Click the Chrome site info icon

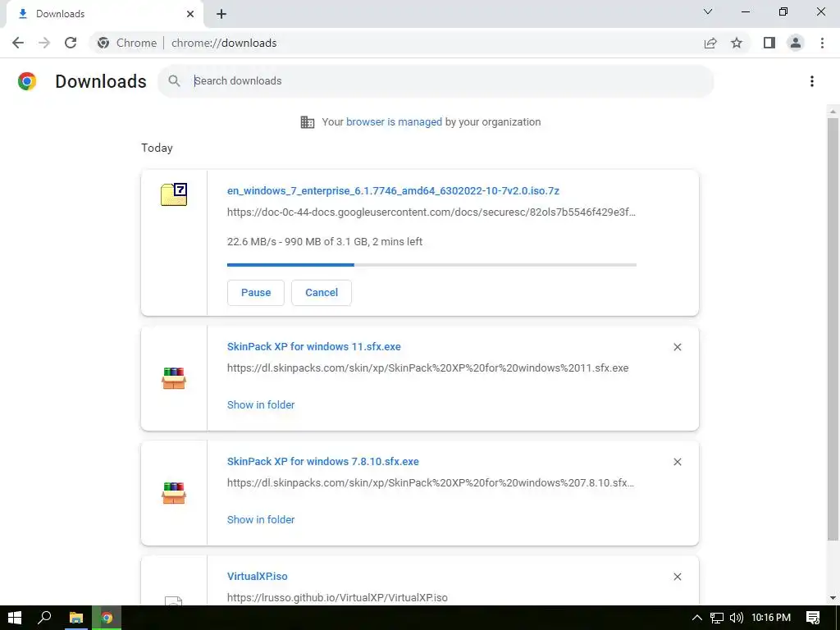103,43
